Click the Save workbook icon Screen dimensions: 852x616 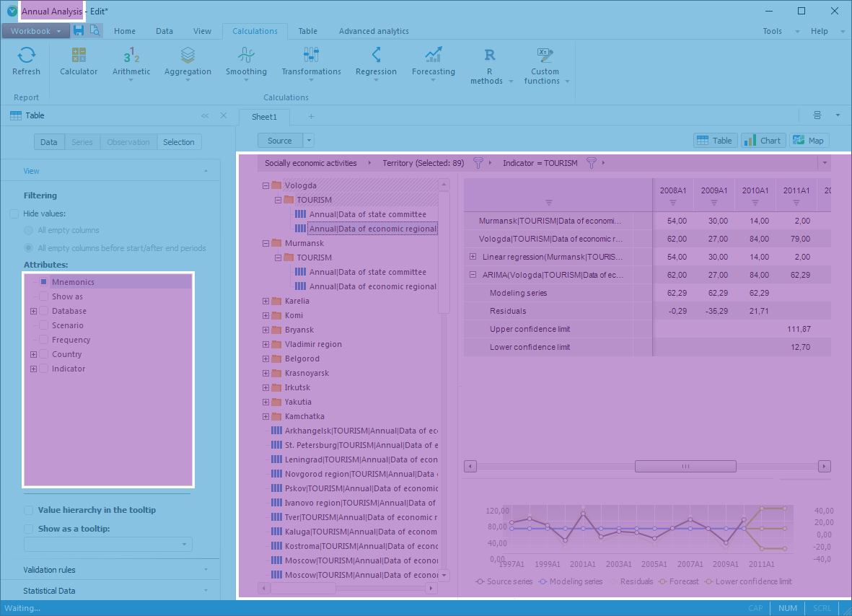pos(79,30)
